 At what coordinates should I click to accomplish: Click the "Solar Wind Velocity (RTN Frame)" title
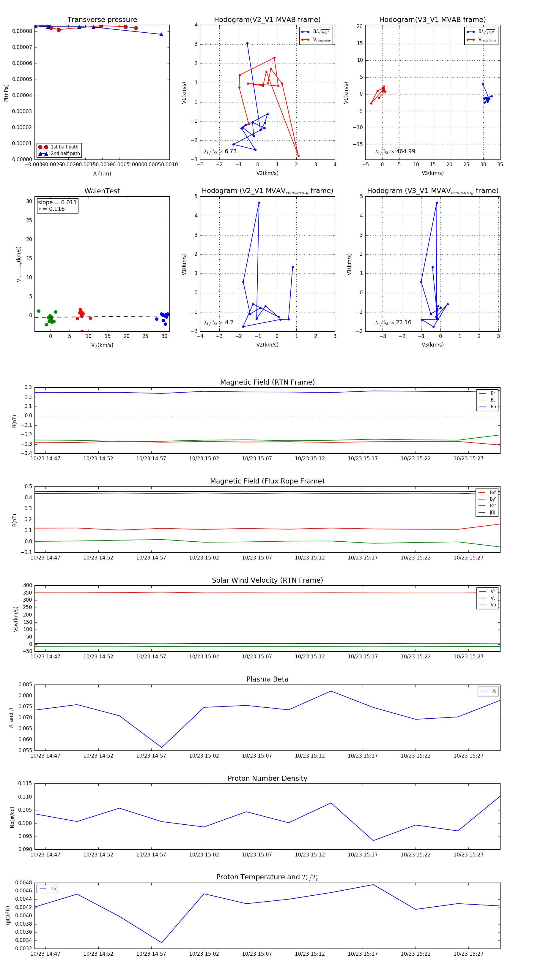click(267, 580)
